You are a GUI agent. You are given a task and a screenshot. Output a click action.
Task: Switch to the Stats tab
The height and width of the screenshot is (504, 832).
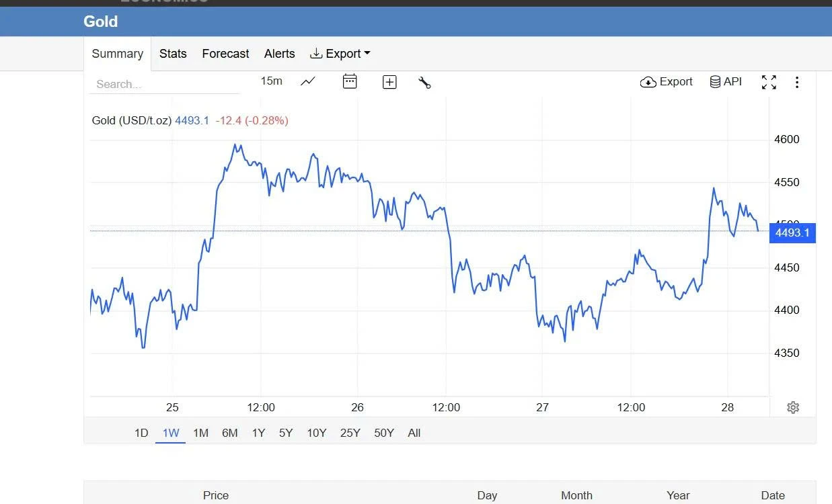(173, 54)
